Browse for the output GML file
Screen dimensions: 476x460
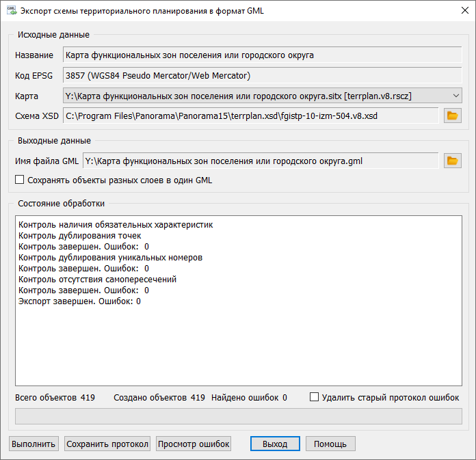[x=452, y=161]
